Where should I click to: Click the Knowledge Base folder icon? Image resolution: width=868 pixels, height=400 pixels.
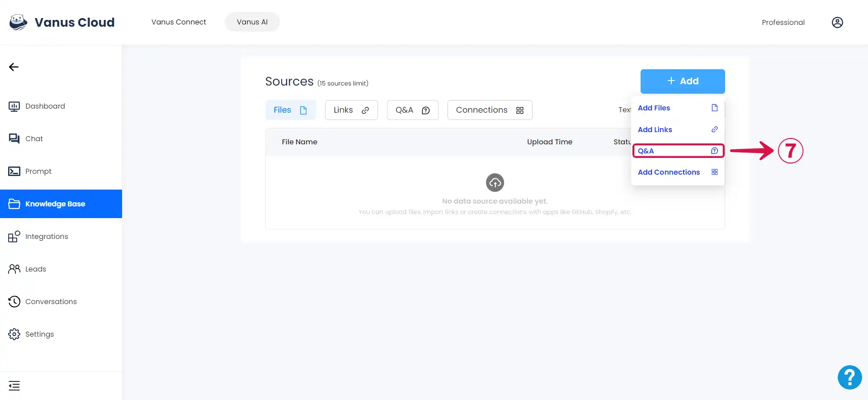coord(14,204)
